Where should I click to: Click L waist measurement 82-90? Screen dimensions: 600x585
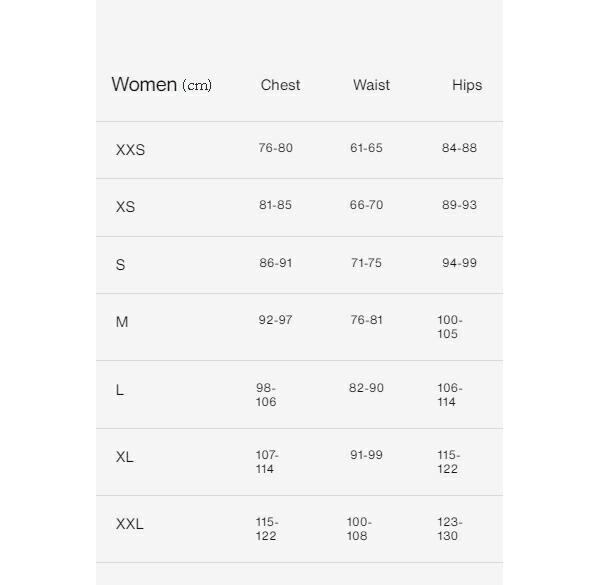pyautogui.click(x=366, y=388)
